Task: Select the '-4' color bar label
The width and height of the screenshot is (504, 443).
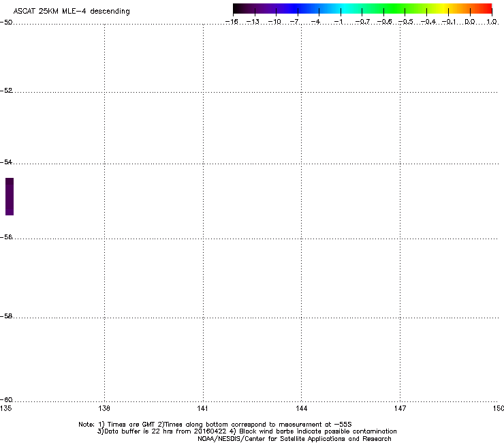Action: coord(316,22)
